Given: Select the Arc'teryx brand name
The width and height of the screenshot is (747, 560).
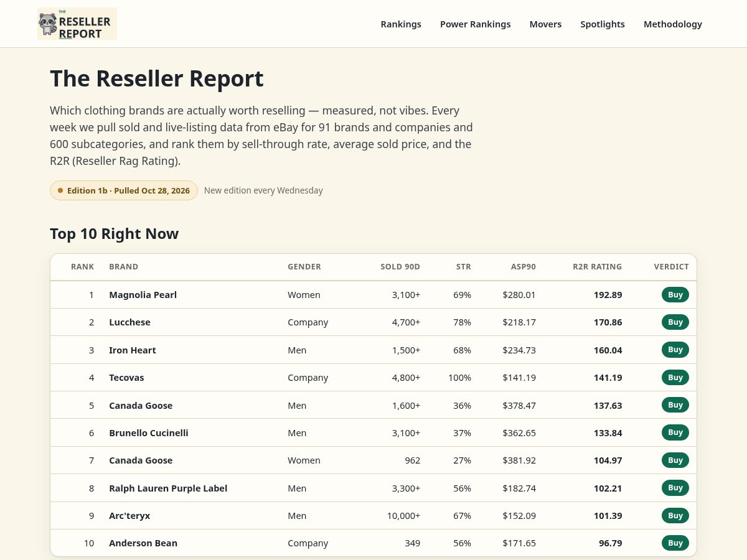Looking at the screenshot, I should tap(129, 516).
